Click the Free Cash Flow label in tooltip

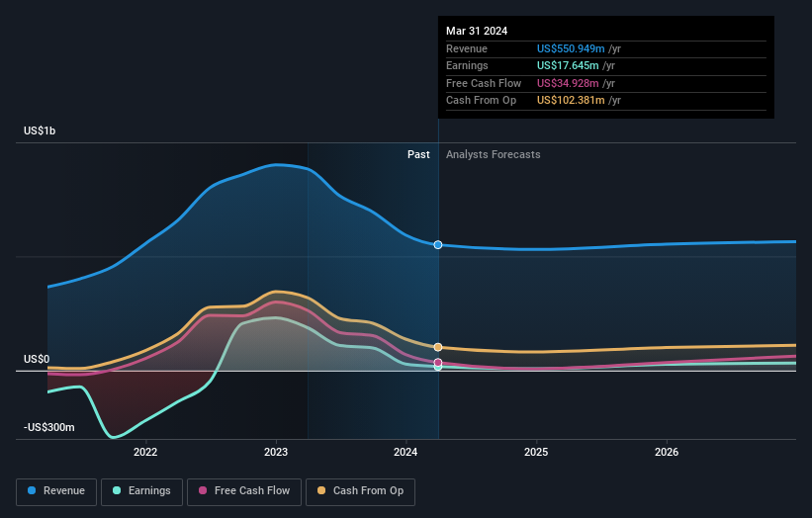point(484,83)
